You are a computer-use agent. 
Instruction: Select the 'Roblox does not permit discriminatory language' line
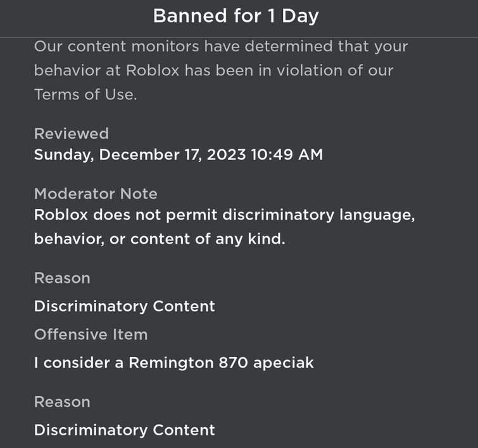tap(224, 215)
